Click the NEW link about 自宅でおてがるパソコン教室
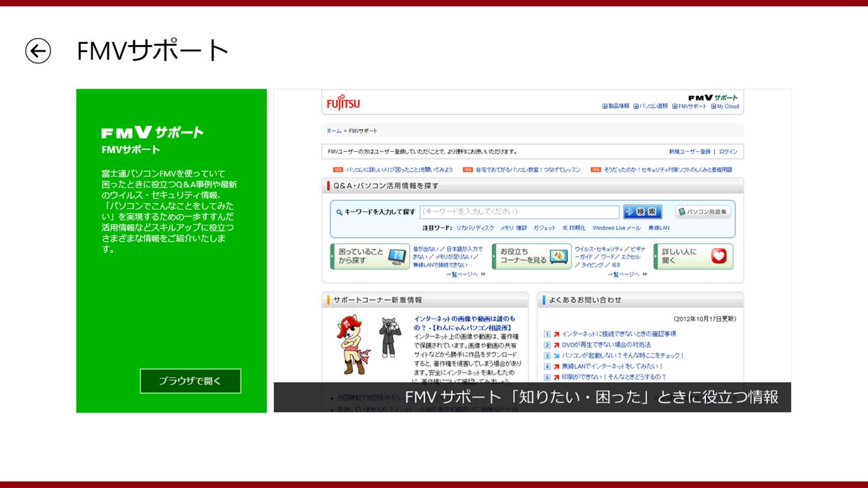Screen dimensions: 868x488 [x=528, y=170]
